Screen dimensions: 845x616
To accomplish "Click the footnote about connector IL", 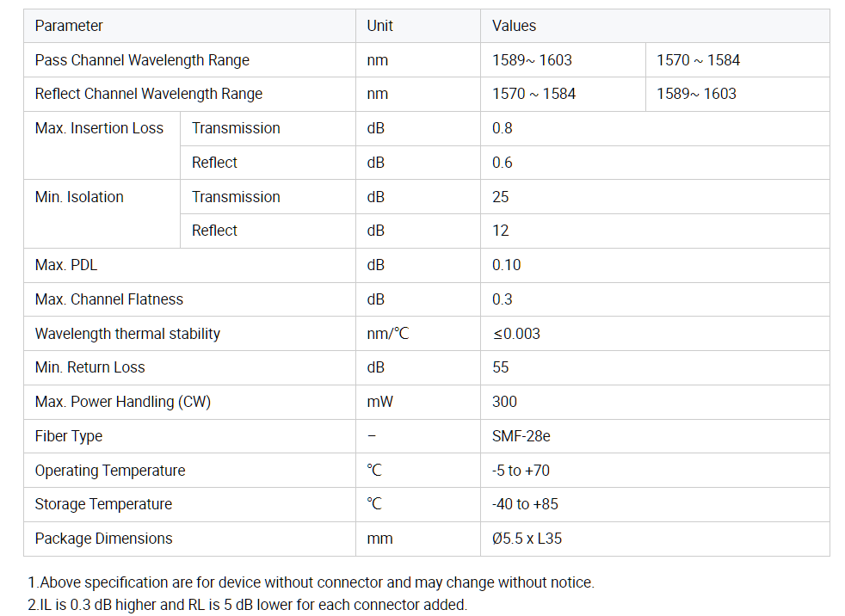I will coord(247,605).
